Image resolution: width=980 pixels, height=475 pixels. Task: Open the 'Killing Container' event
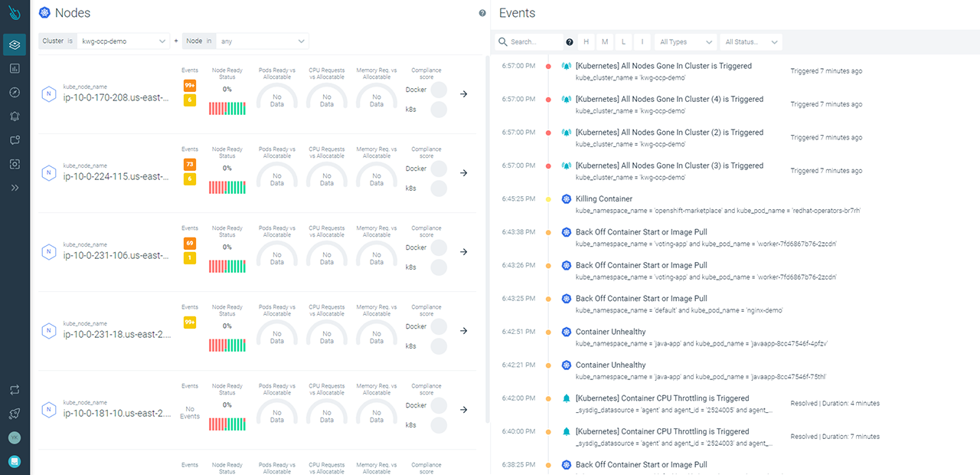tap(604, 198)
